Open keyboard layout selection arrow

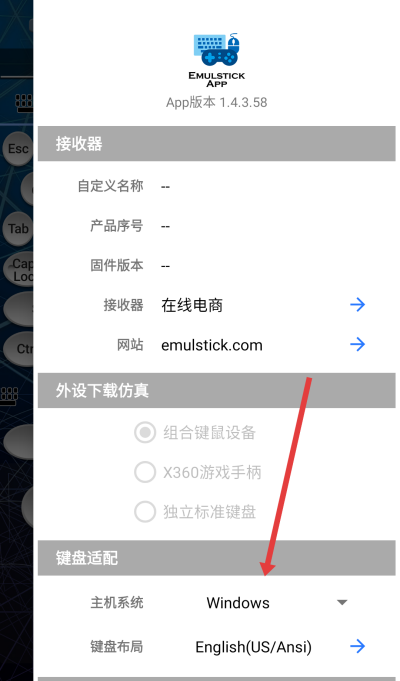pos(357,647)
